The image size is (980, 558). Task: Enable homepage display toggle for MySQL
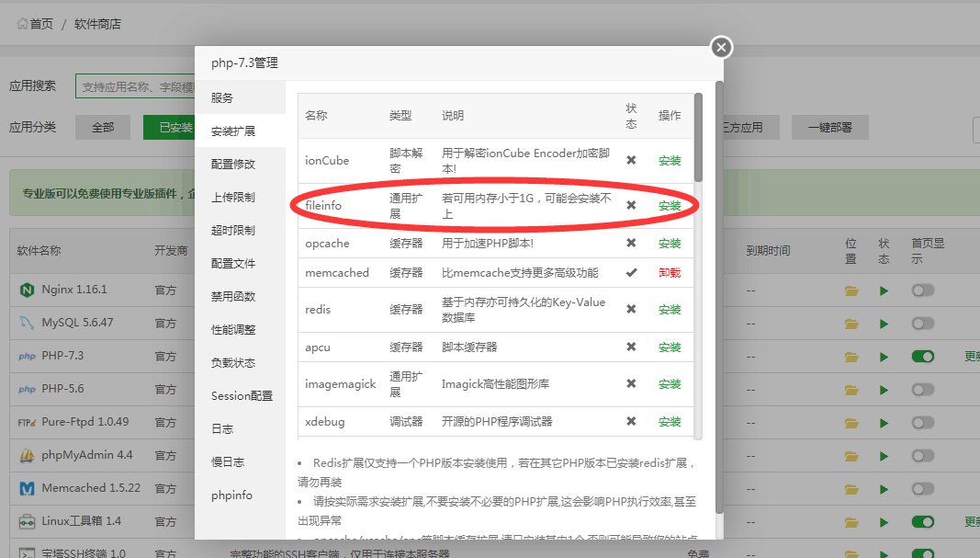click(x=922, y=324)
